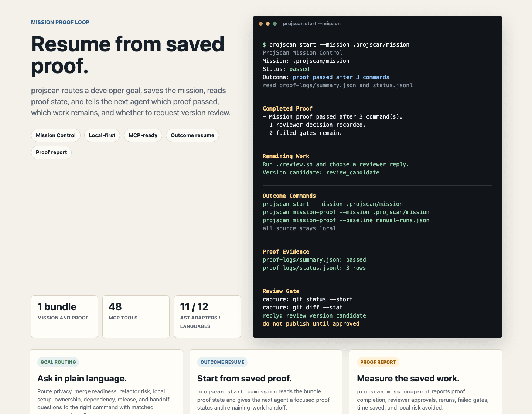Click the 'Proof Evidence' heading

286,252
